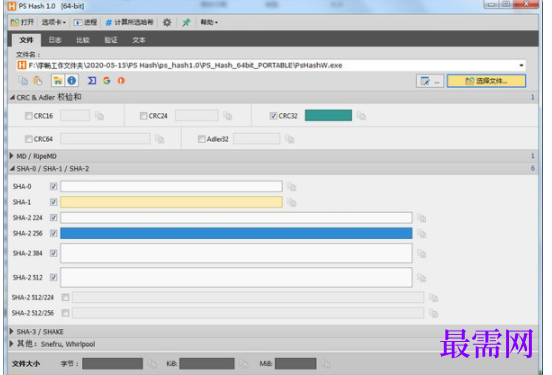Switch to the 文件 file tab
Viewport: 552px width, 375px height.
[x=26, y=40]
